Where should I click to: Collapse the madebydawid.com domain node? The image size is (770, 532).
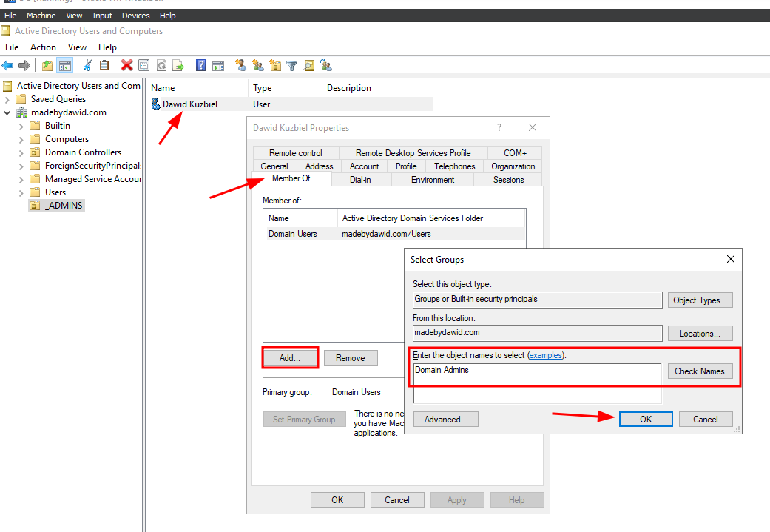7,112
